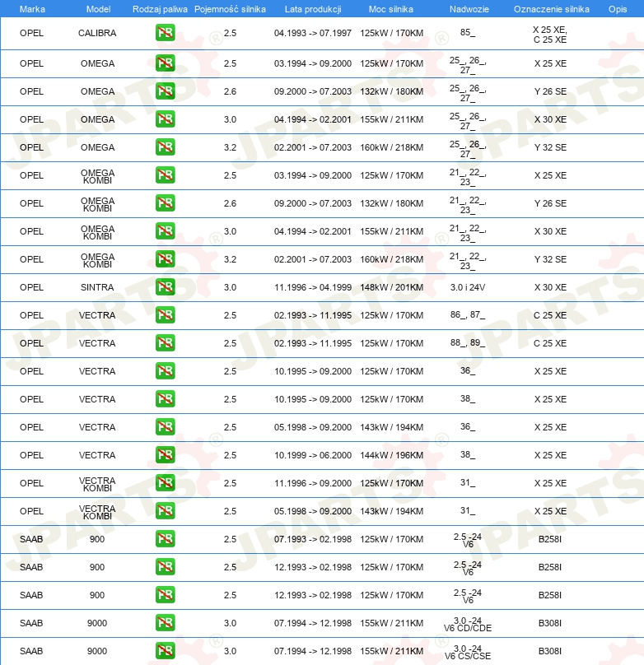
Task: Select the SINTRA model cell
Action: 97,287
